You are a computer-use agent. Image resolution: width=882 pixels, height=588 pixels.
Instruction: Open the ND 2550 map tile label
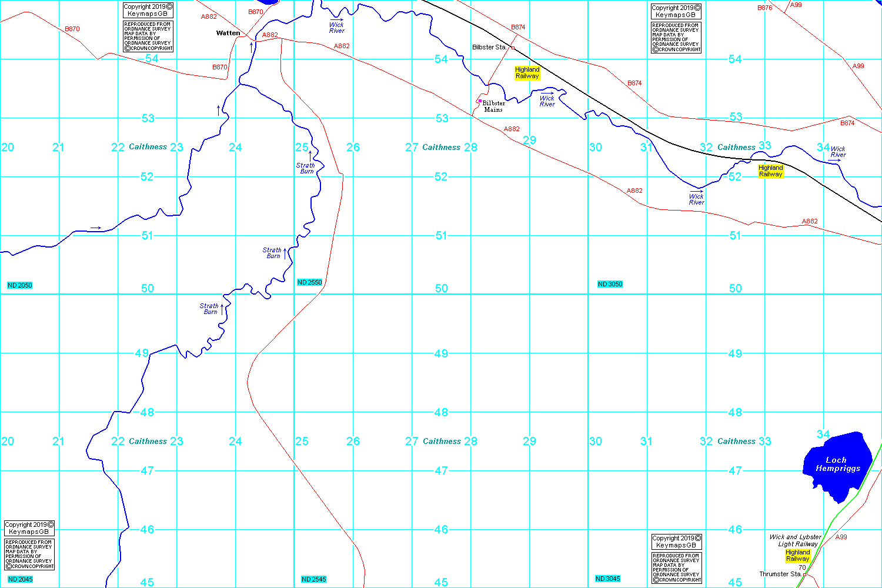310,282
